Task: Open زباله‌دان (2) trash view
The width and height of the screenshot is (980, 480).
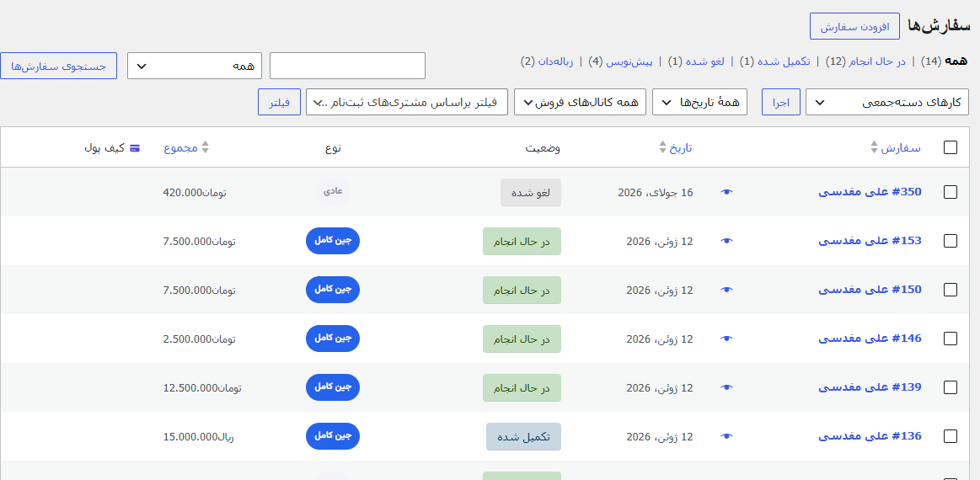Action: point(547,61)
